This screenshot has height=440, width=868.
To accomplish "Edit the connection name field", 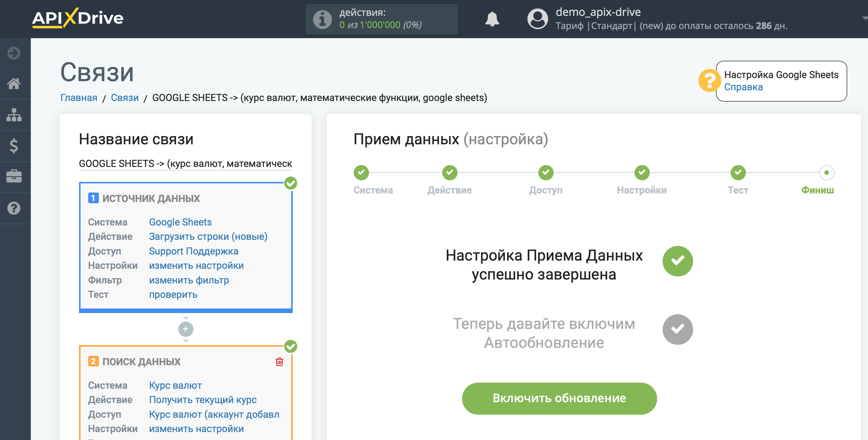I will (x=186, y=164).
